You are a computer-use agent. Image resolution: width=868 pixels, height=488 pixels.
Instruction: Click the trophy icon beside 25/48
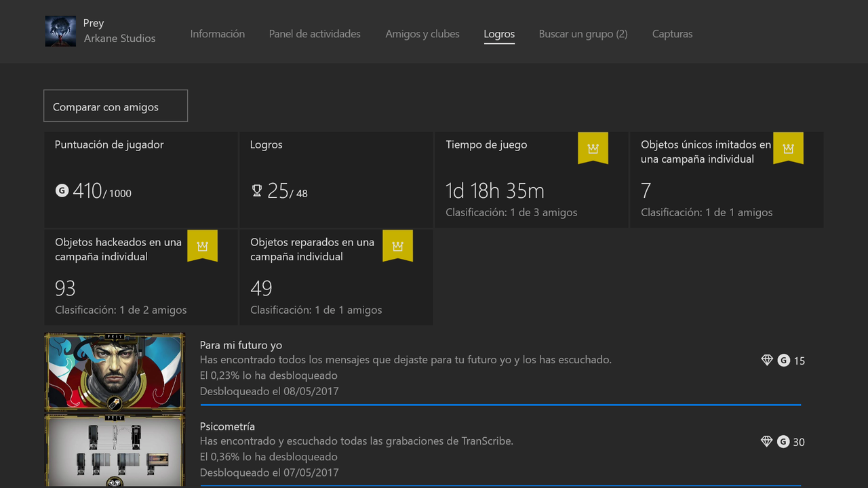point(257,191)
